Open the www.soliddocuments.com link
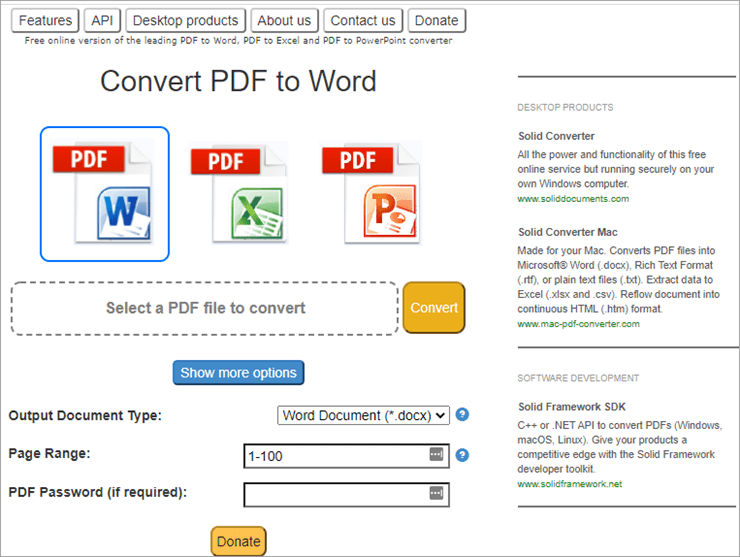Image resolution: width=740 pixels, height=557 pixels. [573, 199]
